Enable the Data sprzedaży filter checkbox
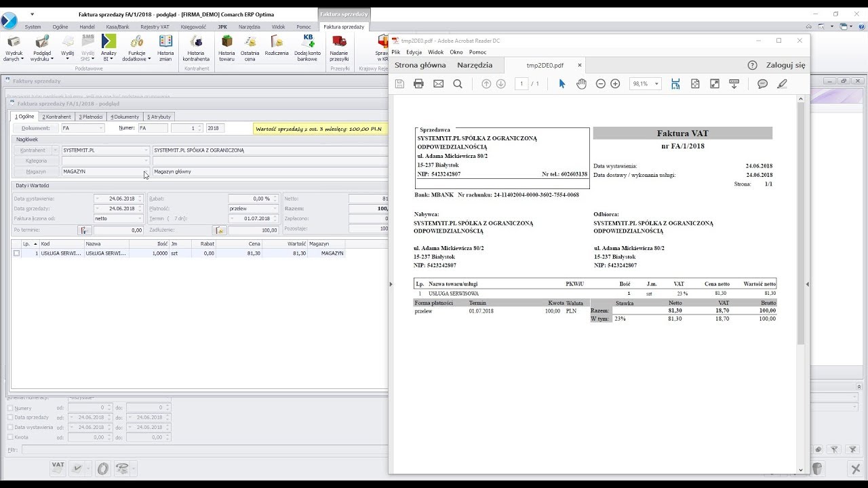The height and width of the screenshot is (488, 868). (x=10, y=418)
